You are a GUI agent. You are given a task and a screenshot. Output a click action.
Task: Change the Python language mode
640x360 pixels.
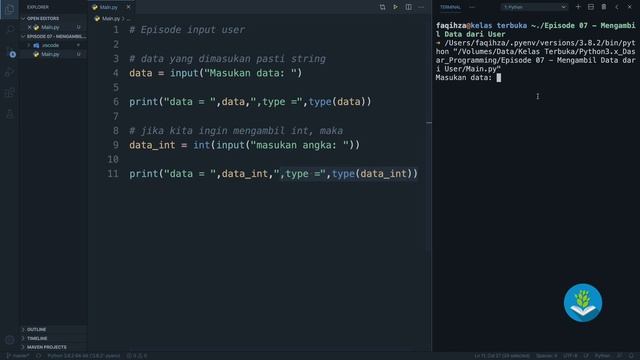pos(602,356)
